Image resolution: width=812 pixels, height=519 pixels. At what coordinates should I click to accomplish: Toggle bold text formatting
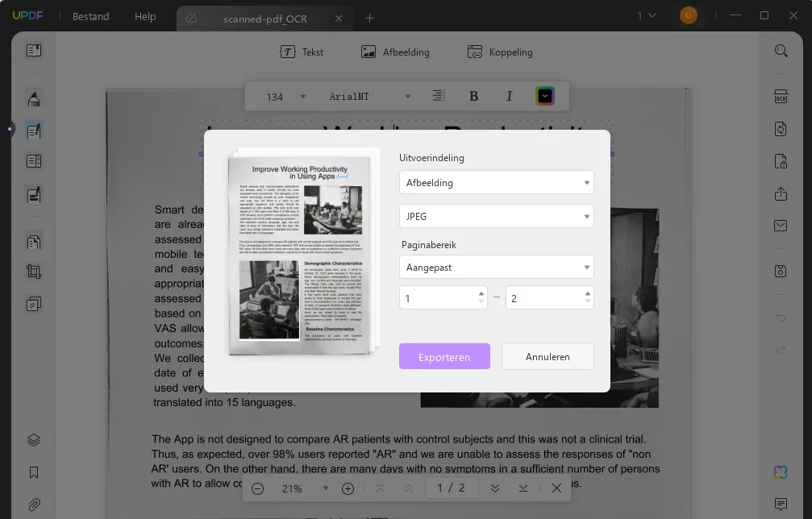(x=473, y=96)
